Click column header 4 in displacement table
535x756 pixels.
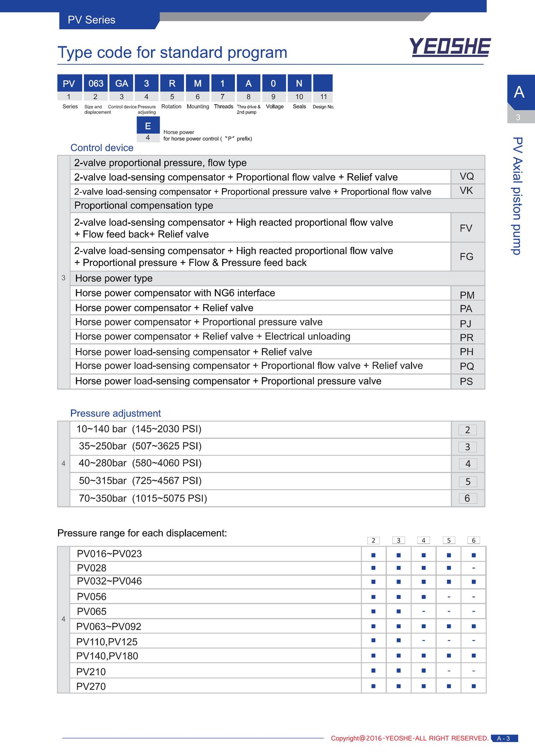(424, 540)
